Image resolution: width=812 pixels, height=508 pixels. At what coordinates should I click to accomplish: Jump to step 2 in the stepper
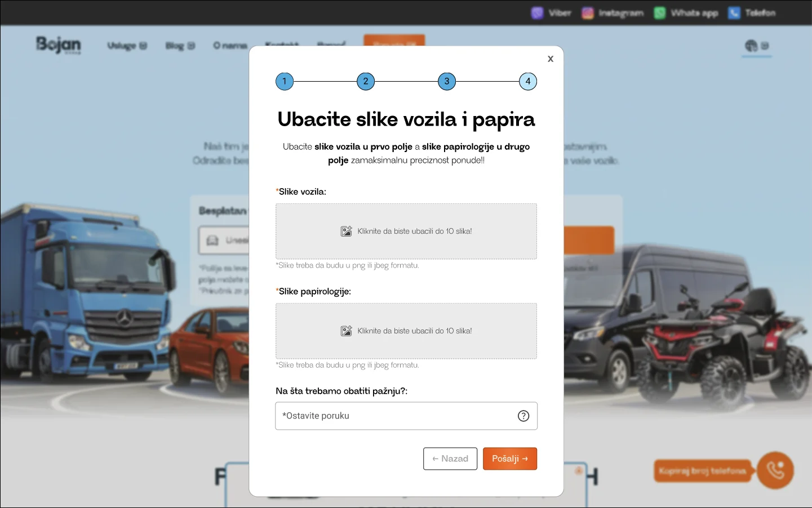[x=366, y=81]
